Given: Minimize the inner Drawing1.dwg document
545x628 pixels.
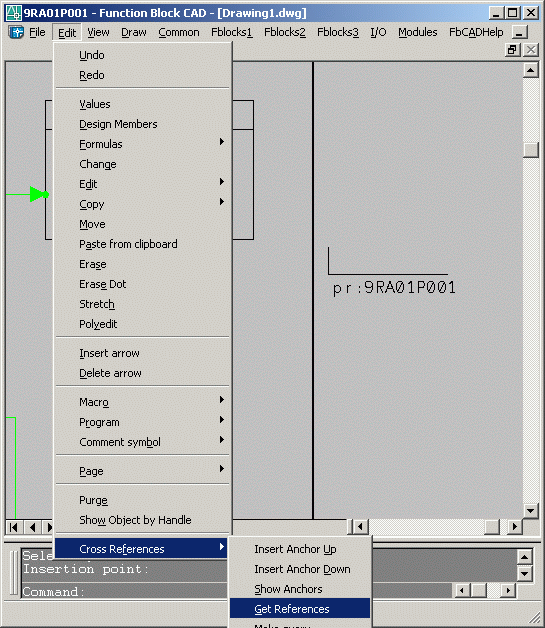Looking at the screenshot, I should 519,32.
